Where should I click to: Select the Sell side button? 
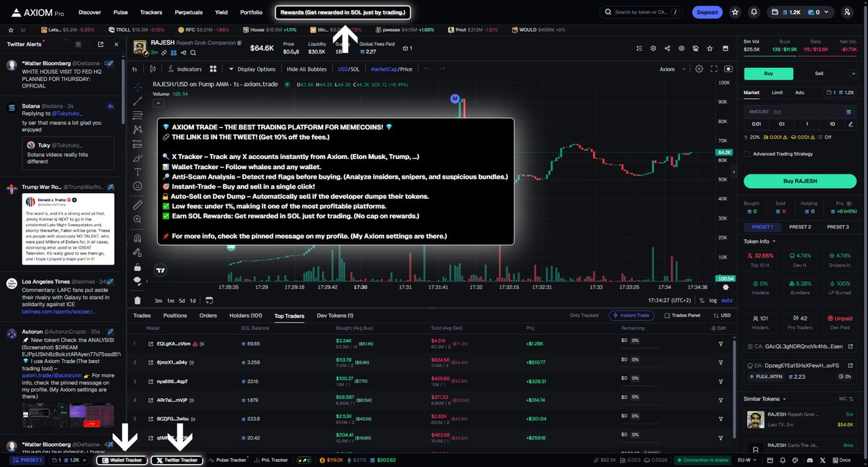819,73
